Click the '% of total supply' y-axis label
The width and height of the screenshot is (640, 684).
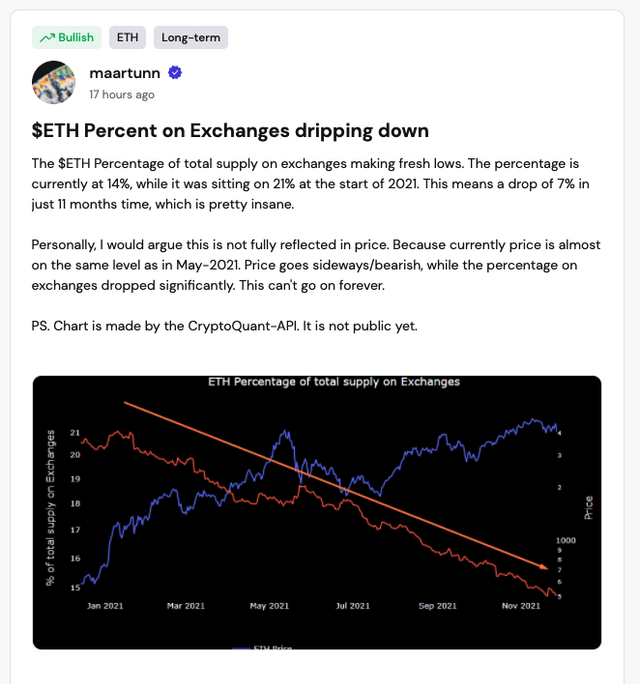click(x=50, y=506)
